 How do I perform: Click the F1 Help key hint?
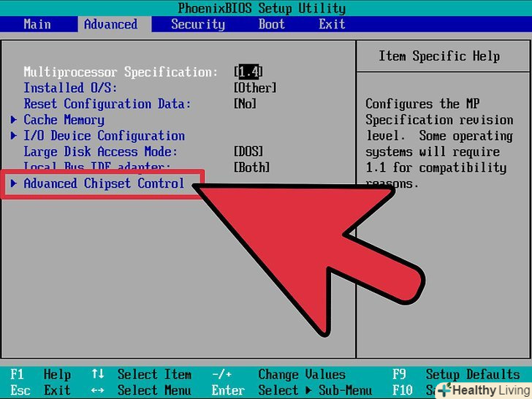pos(40,375)
